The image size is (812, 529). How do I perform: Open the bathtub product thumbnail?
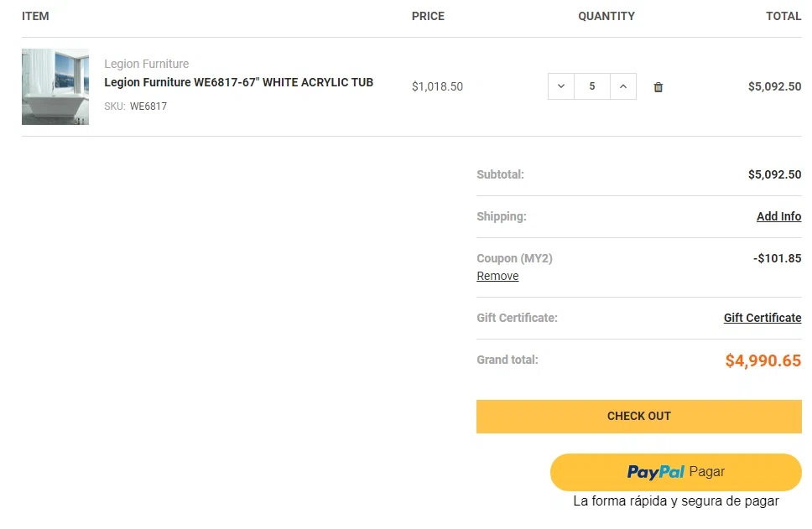pyautogui.click(x=55, y=86)
